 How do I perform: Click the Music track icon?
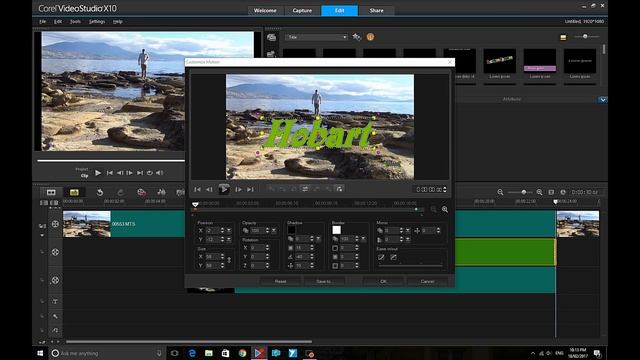pyautogui.click(x=55, y=330)
